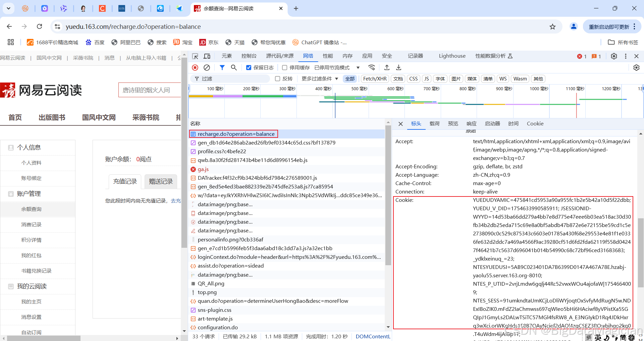
Task: View site information icon in address bar
Action: [x=57, y=26]
